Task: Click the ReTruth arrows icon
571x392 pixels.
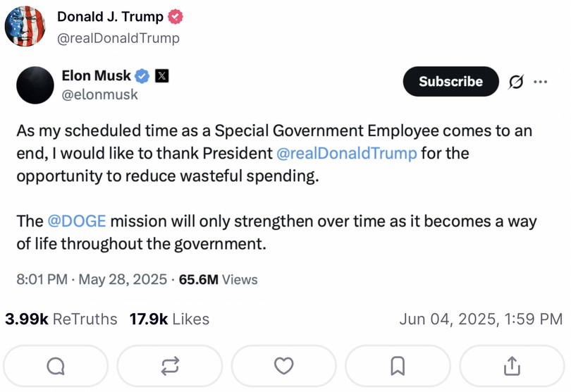Action: point(170,365)
